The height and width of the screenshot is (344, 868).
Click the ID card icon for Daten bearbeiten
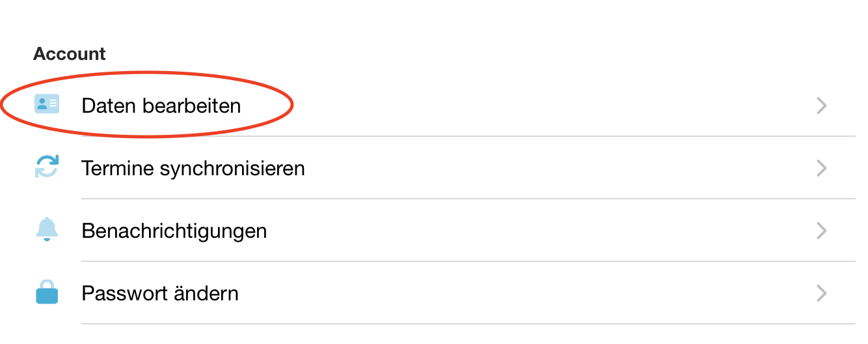[46, 104]
